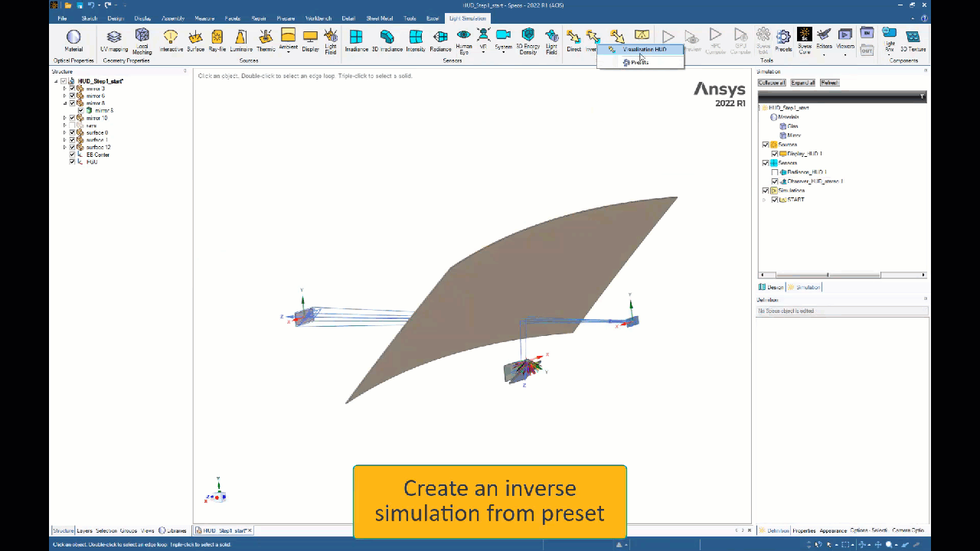
Task: Open the File menu
Action: pyautogui.click(x=62, y=18)
